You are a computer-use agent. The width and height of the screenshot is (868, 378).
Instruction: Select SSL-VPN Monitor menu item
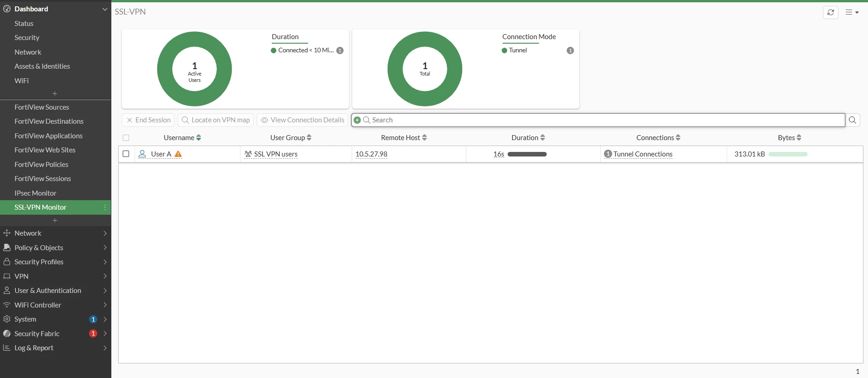click(55, 207)
